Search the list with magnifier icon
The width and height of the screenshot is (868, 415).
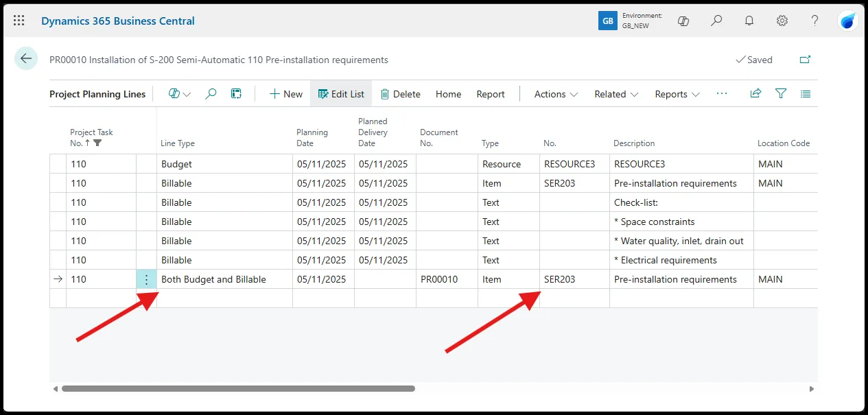coord(211,94)
